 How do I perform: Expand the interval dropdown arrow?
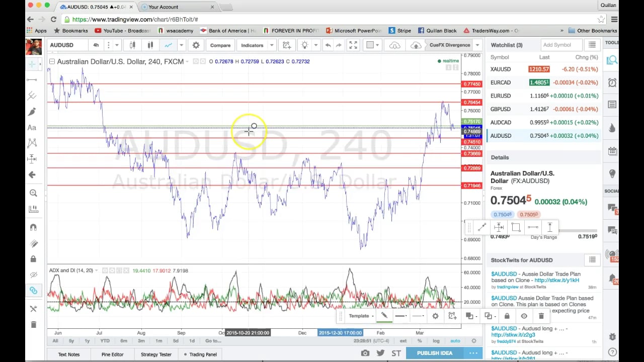116,45
